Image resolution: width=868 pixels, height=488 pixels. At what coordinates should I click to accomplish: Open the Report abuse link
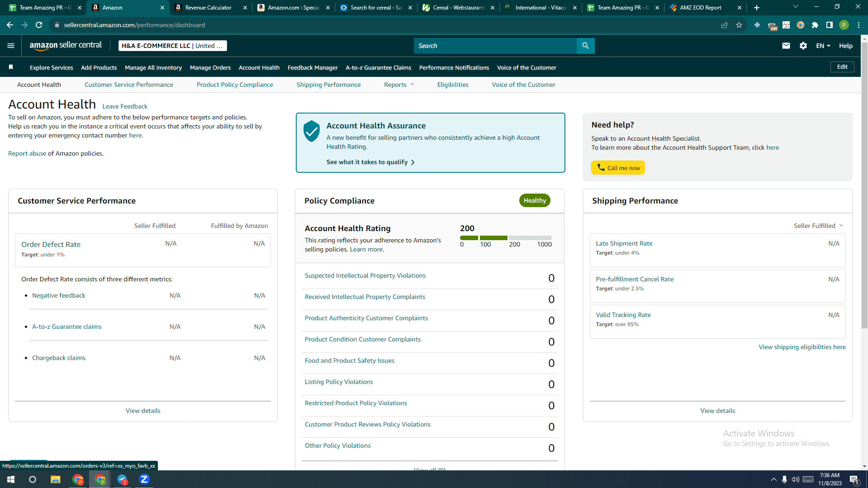(x=27, y=153)
